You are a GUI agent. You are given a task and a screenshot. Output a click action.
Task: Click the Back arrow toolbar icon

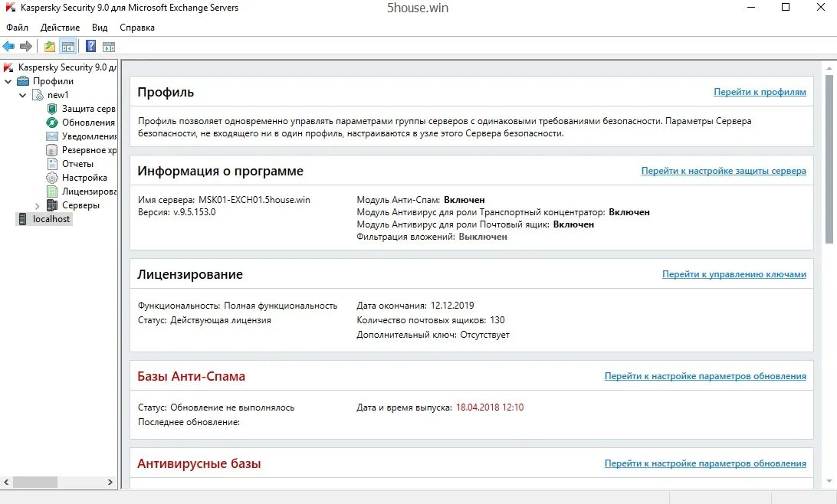tap(9, 47)
